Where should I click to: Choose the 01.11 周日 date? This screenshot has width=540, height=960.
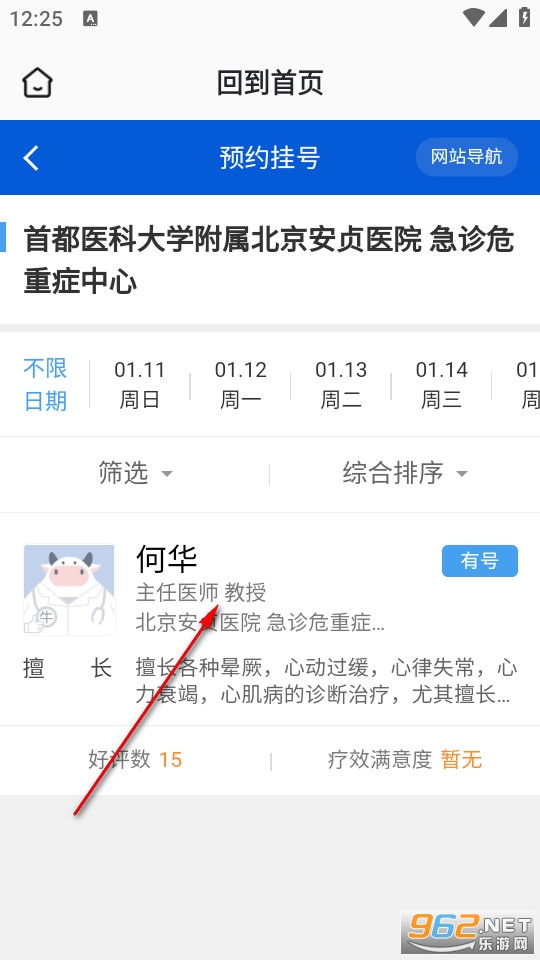(140, 384)
